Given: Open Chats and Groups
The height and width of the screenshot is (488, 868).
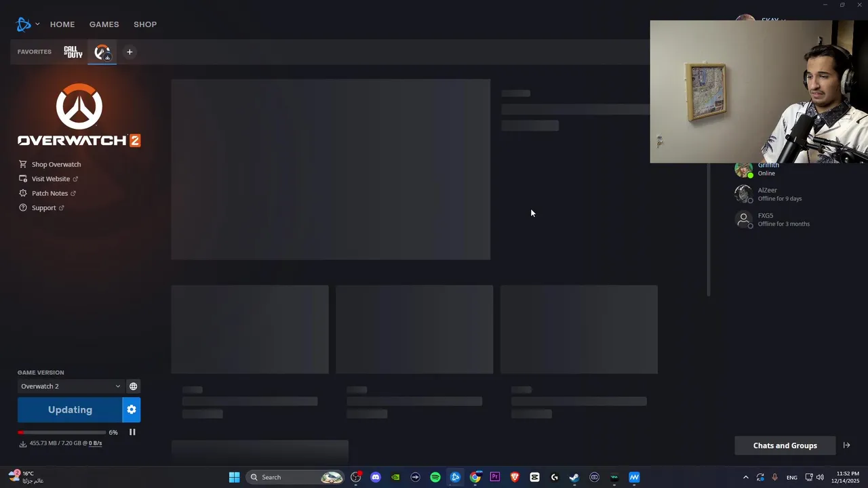Looking at the screenshot, I should 785,445.
